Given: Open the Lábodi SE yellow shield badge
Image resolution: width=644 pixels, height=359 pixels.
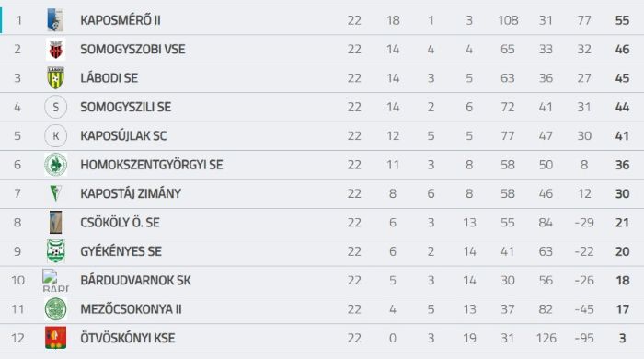Looking at the screenshot, I should click(x=55, y=78).
